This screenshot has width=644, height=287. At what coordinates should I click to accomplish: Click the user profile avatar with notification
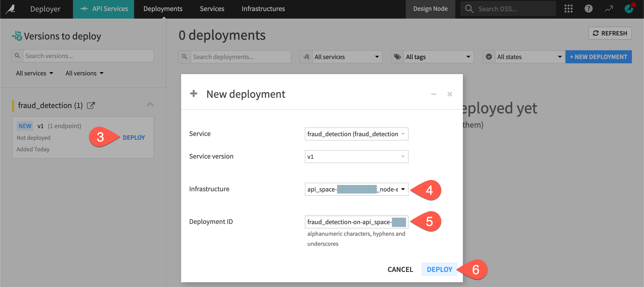pos(628,9)
